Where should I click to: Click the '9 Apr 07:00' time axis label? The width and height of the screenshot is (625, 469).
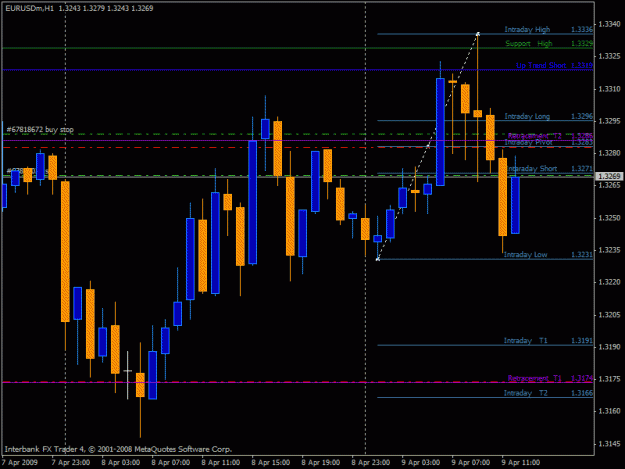(471, 462)
